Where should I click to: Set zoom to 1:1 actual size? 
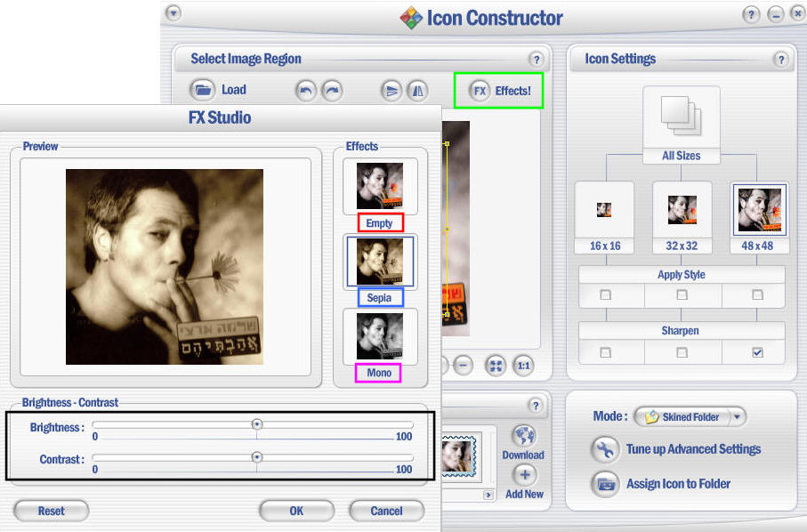point(523,365)
